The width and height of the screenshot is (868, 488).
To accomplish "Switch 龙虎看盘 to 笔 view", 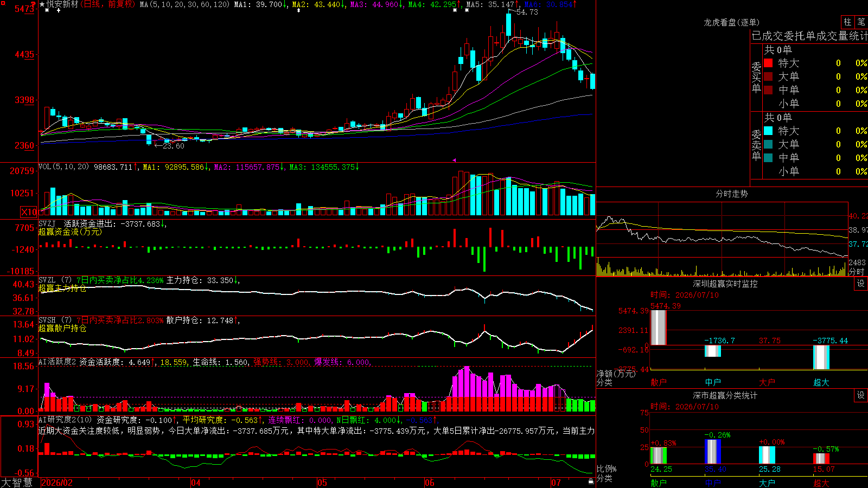I will (861, 22).
